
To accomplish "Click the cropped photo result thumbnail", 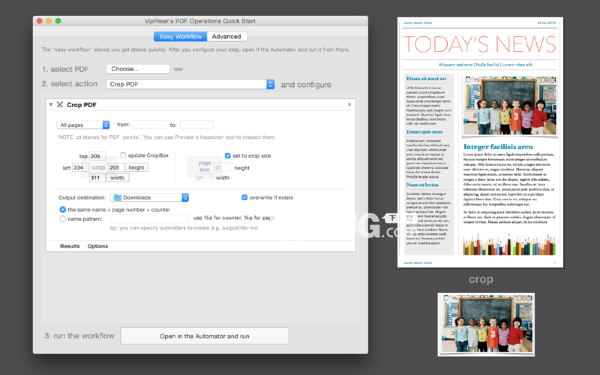I will click(486, 324).
